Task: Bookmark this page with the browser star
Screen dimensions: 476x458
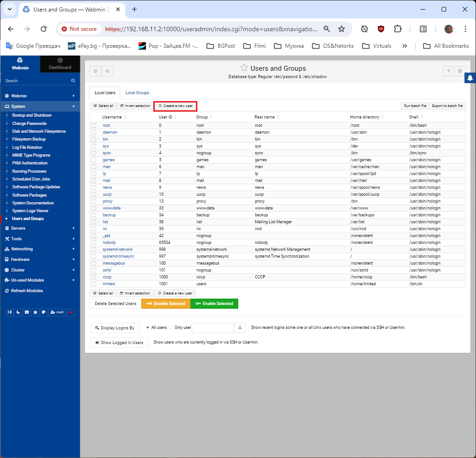Action: (x=342, y=29)
